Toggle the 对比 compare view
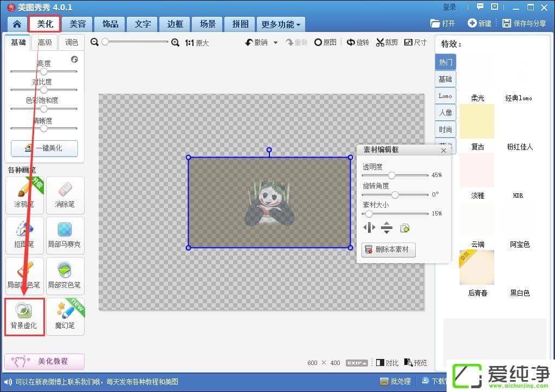555x392 pixels. click(388, 363)
